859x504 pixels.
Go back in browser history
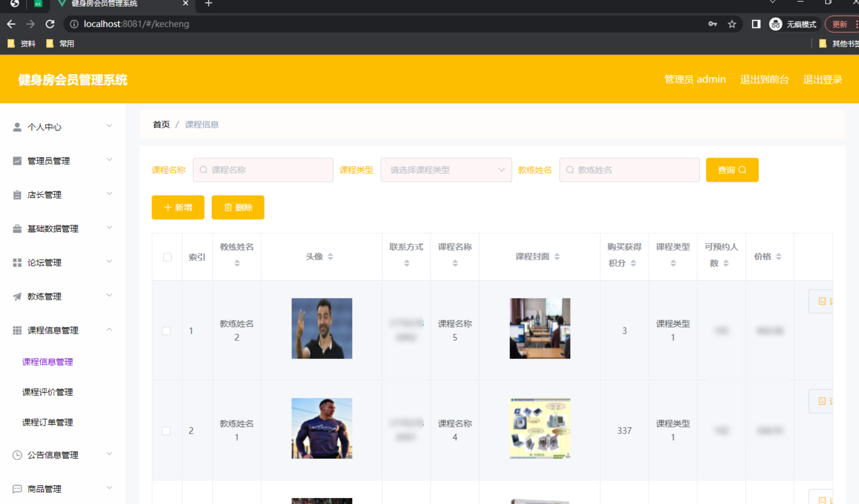(11, 24)
